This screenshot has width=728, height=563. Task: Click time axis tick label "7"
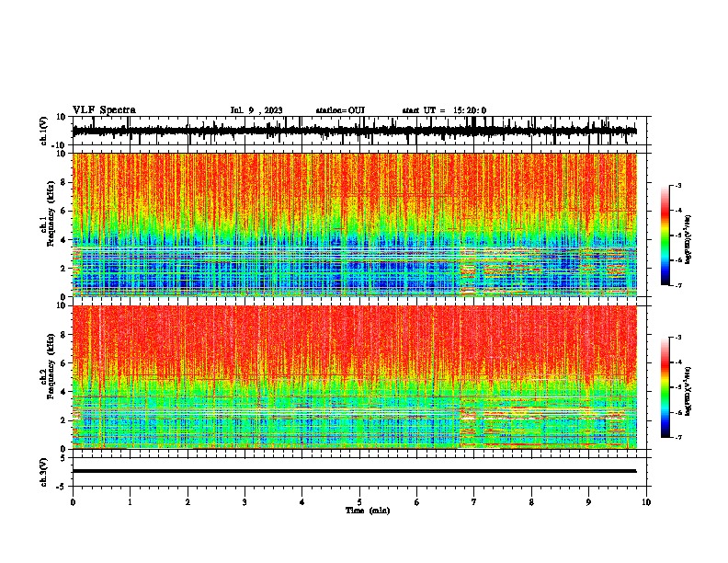point(474,502)
